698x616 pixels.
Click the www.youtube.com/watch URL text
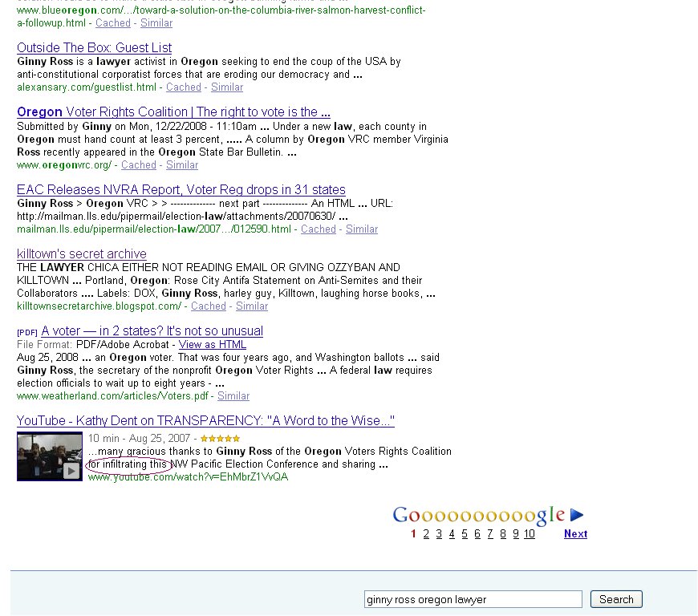[x=189, y=477]
